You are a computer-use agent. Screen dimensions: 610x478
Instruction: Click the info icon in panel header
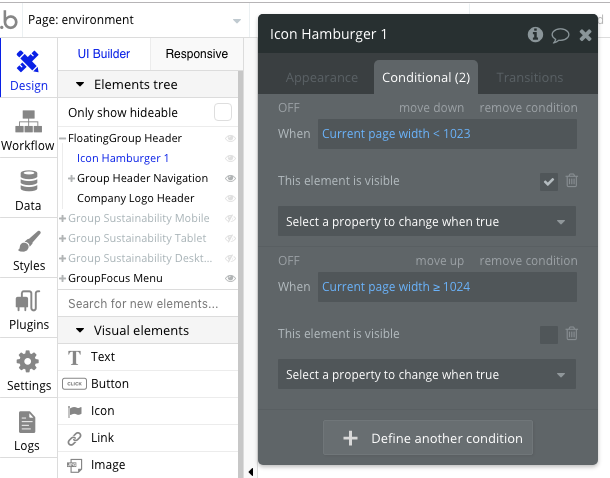tap(536, 35)
